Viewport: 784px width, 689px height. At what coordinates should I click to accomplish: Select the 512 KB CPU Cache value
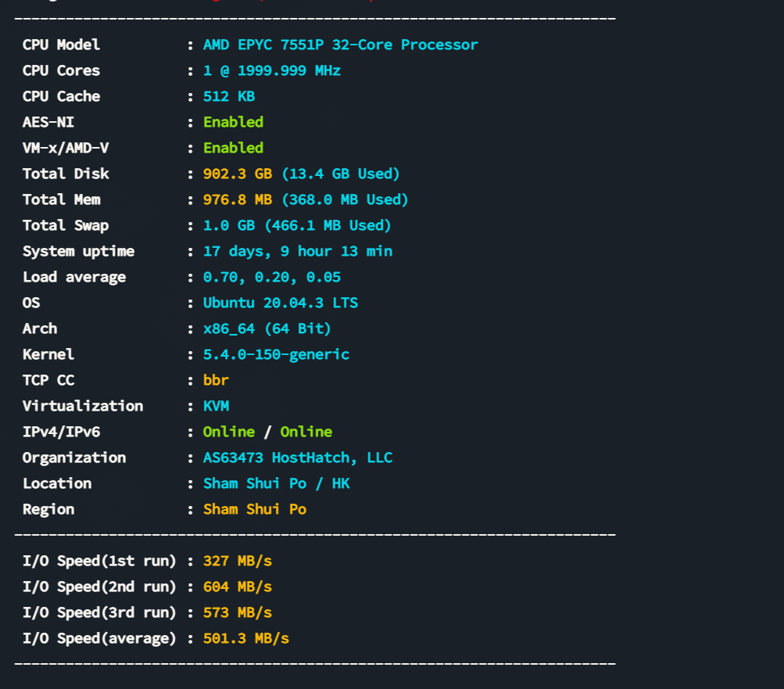pyautogui.click(x=228, y=96)
